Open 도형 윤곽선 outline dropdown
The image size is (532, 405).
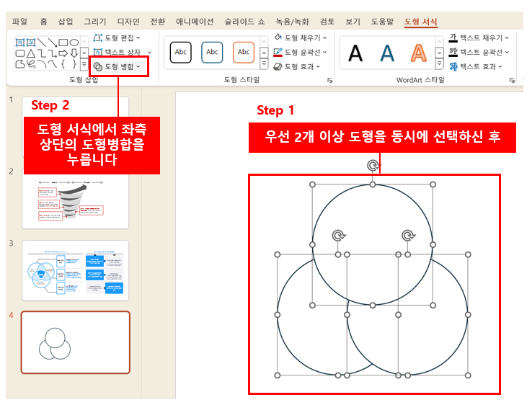tap(324, 52)
